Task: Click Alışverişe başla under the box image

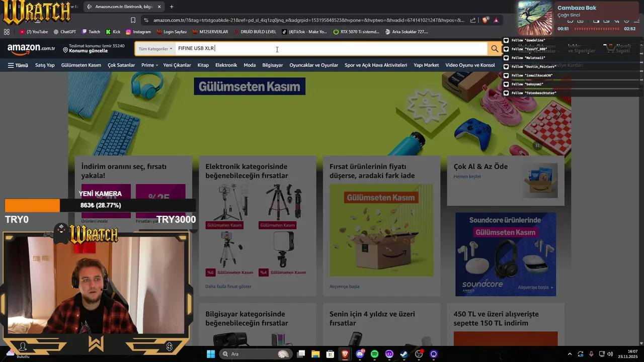Action: (344, 287)
